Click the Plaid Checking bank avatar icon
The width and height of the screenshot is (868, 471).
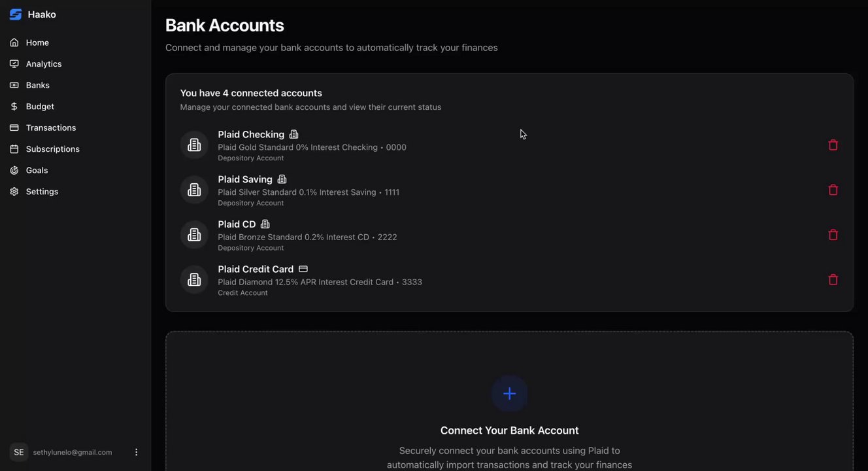tap(194, 145)
